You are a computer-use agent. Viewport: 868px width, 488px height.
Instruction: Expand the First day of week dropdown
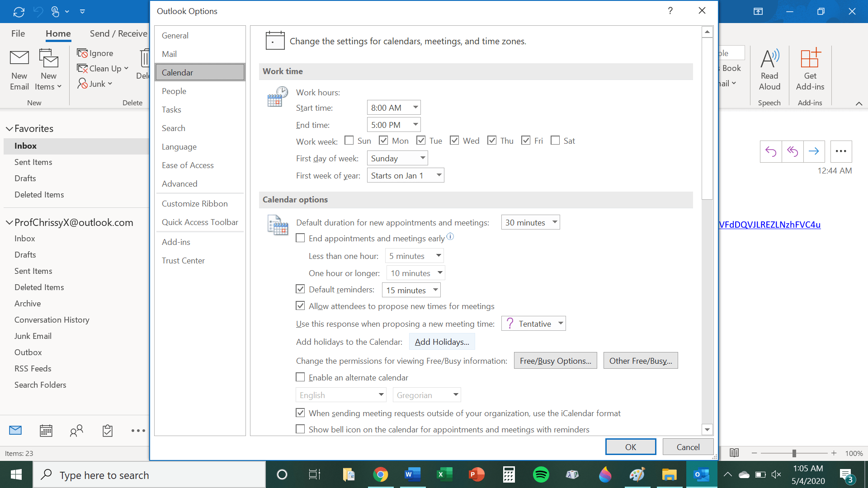422,158
